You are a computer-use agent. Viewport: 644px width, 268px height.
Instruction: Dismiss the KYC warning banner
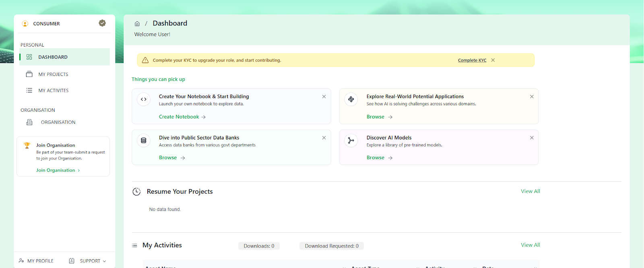pos(493,60)
